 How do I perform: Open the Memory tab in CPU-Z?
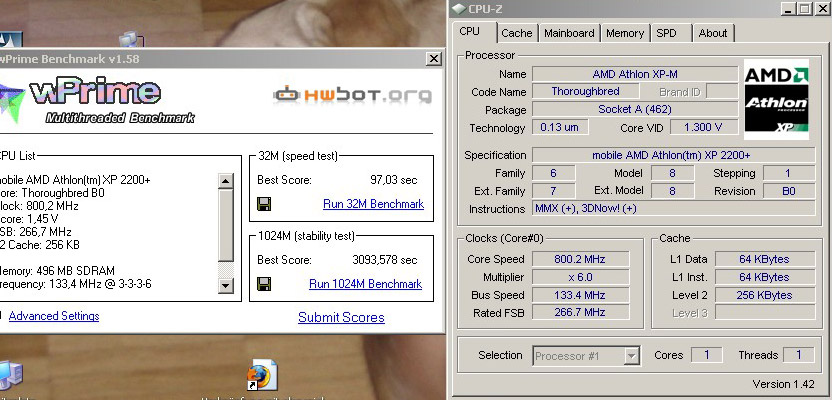point(625,33)
